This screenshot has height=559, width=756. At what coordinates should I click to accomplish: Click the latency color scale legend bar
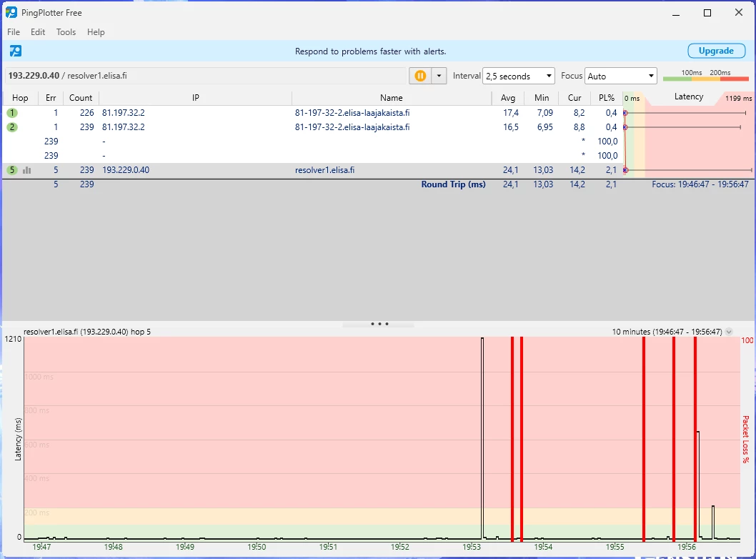[x=705, y=79]
